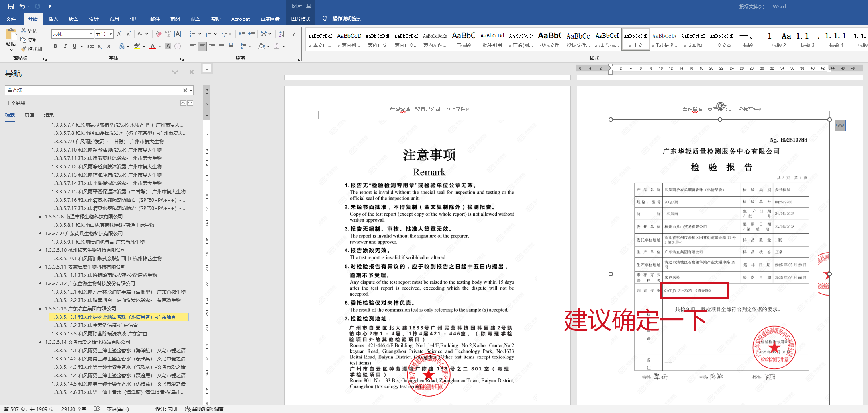The width and height of the screenshot is (868, 413).
Task: Collapse the 1.3.3.5.8 南通丰禄生物科技 heading
Action: pos(40,217)
